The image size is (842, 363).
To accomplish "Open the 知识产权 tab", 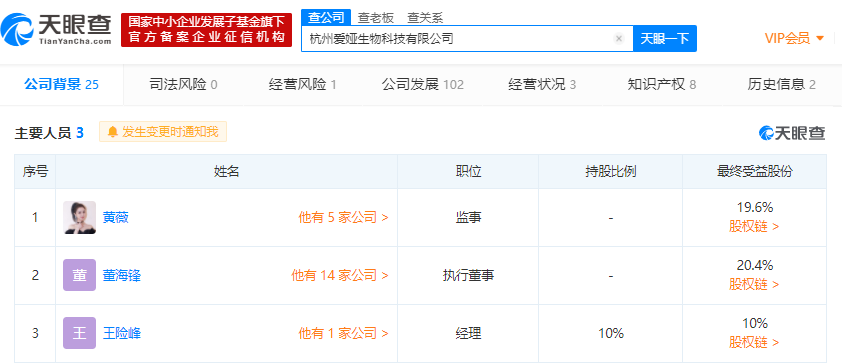I will [x=662, y=84].
